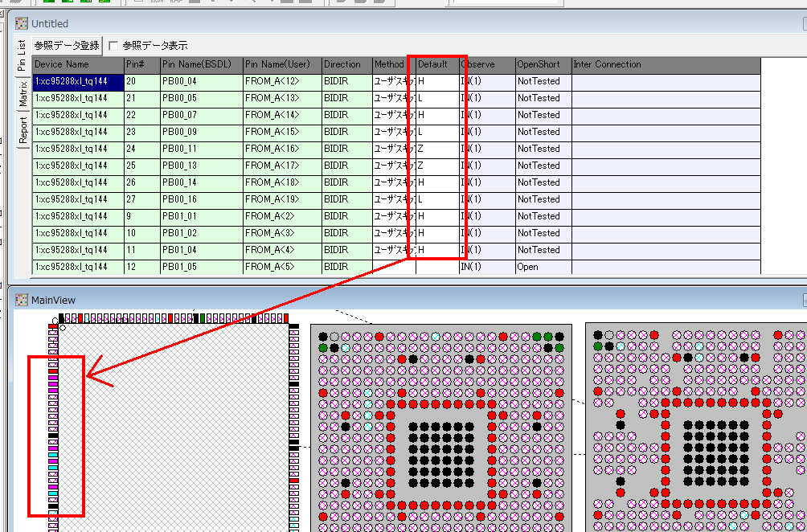Click the Method cell in PB00_13 row
This screenshot has height=532, width=807.
[393, 166]
